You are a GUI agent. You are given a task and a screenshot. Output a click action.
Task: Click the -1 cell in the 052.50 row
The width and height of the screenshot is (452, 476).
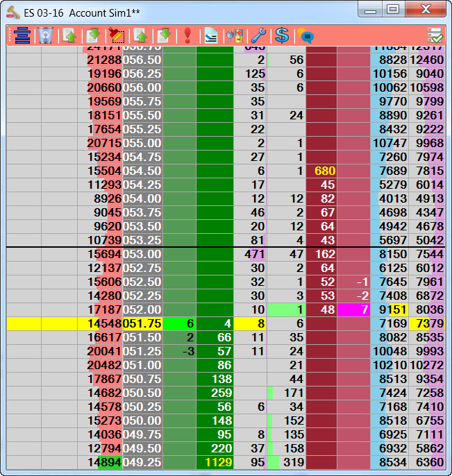[353, 282]
